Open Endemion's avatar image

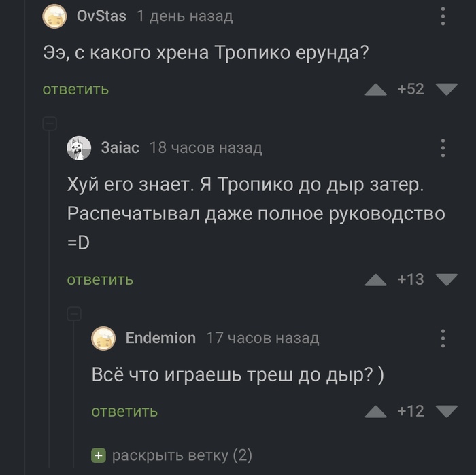click(103, 338)
